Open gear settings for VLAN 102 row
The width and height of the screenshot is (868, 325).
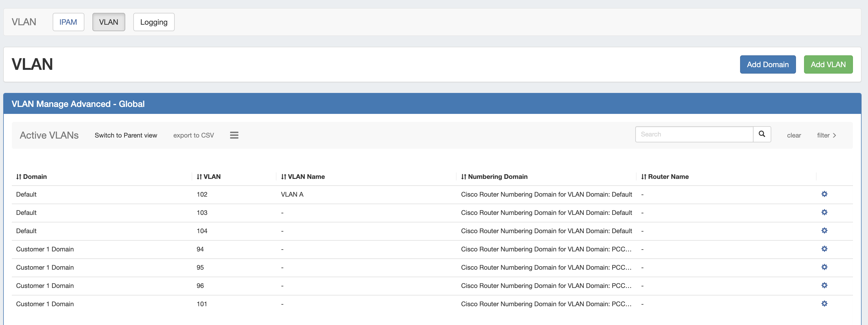click(824, 194)
